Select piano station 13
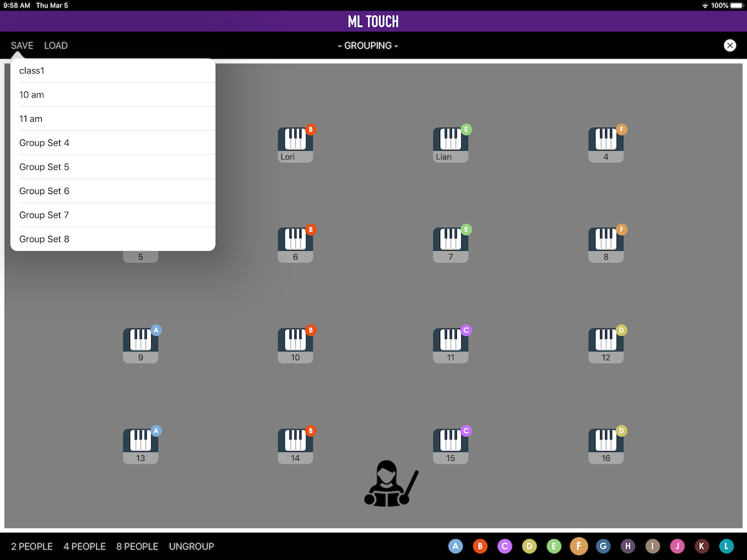747x560 pixels. pos(141,446)
